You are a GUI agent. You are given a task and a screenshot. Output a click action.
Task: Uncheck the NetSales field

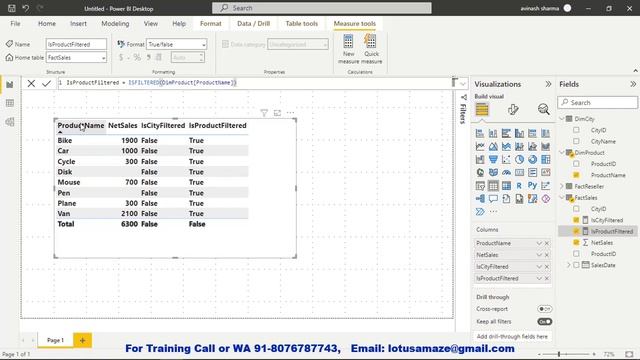click(576, 242)
